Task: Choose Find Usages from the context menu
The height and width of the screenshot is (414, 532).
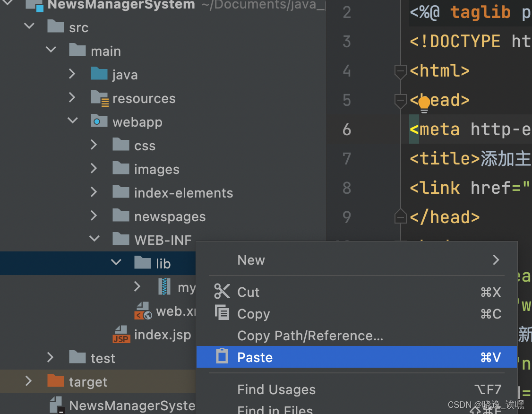Action: coord(357,389)
